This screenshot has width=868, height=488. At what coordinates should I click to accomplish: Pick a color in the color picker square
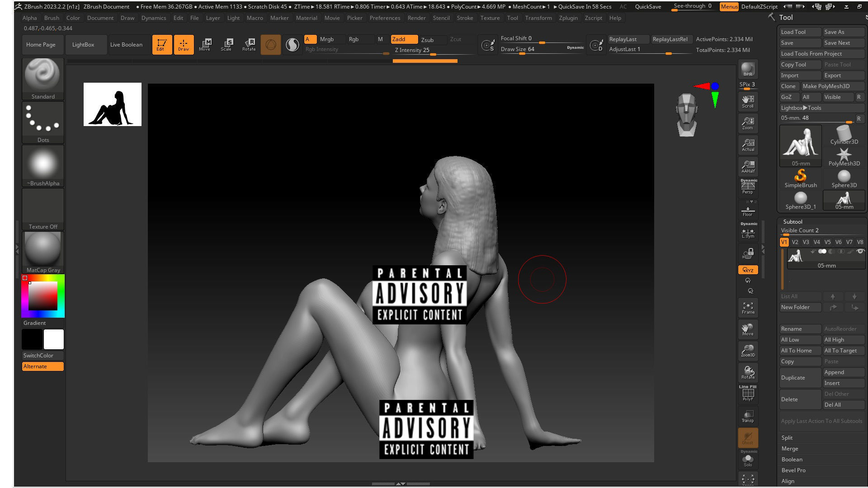[43, 296]
